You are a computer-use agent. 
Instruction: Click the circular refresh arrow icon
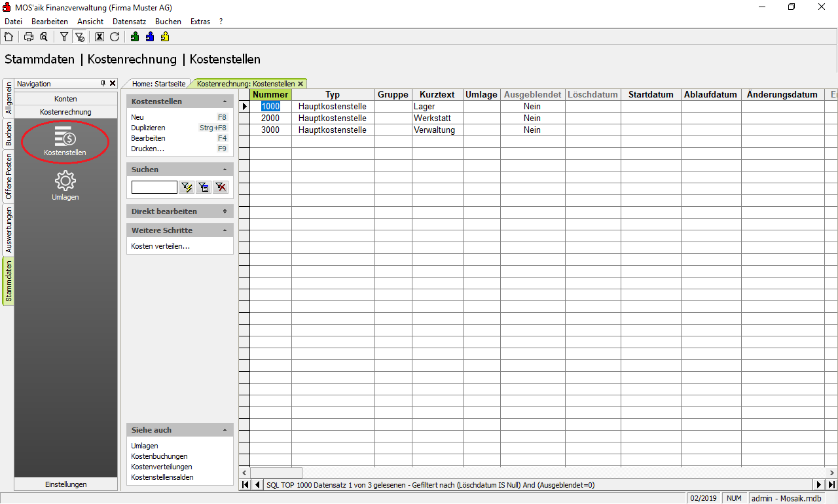(115, 37)
